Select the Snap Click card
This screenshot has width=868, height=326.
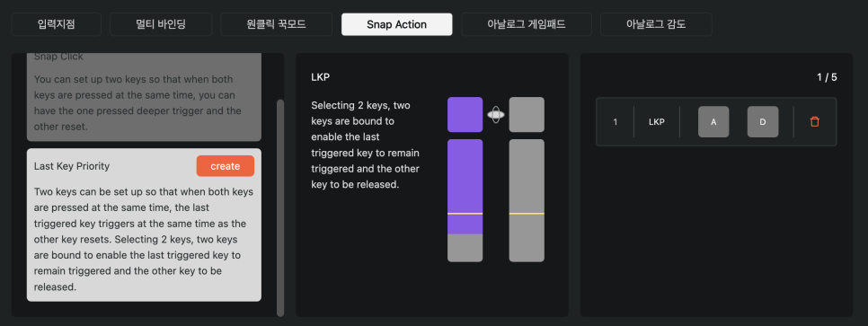click(x=144, y=97)
